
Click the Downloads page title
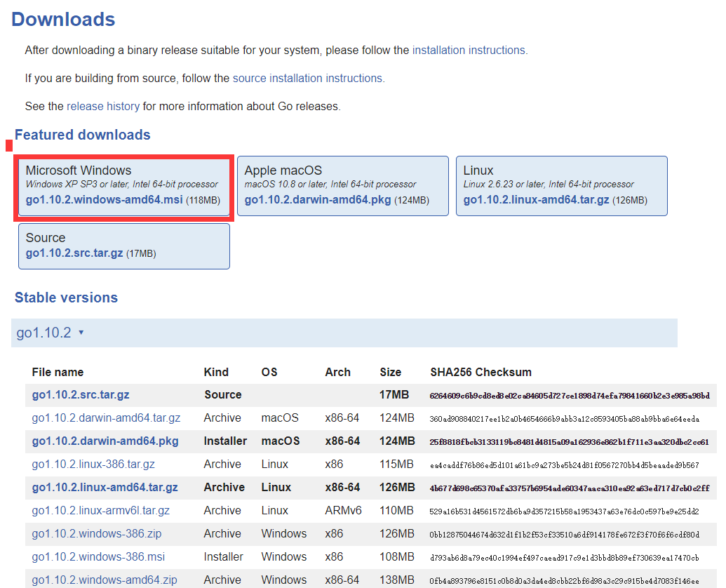click(x=63, y=20)
